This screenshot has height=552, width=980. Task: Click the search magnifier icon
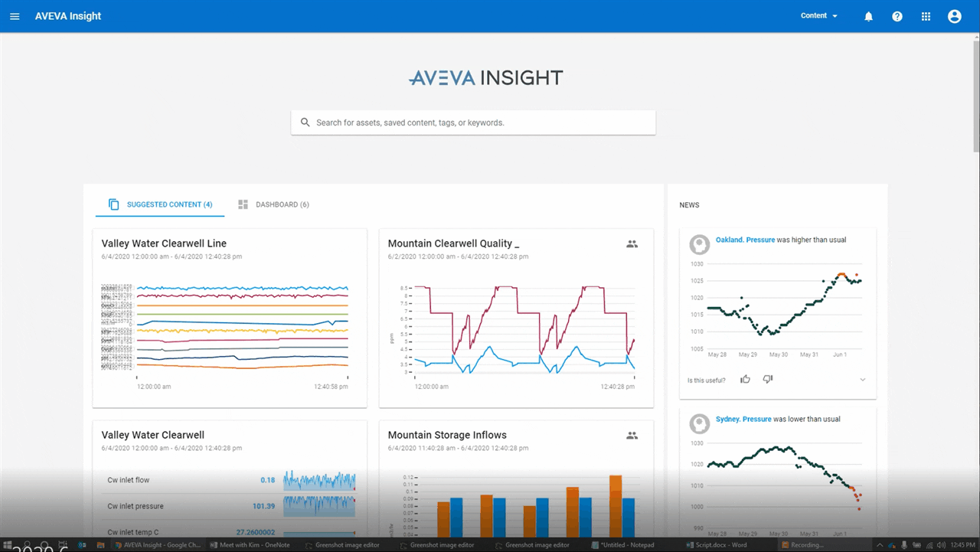[x=305, y=122]
